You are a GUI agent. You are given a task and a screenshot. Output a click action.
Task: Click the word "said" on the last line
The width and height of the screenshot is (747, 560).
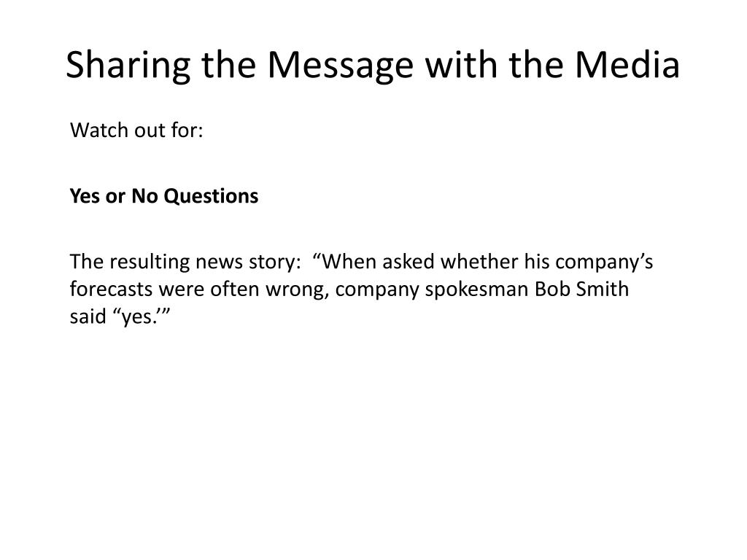tap(88, 316)
